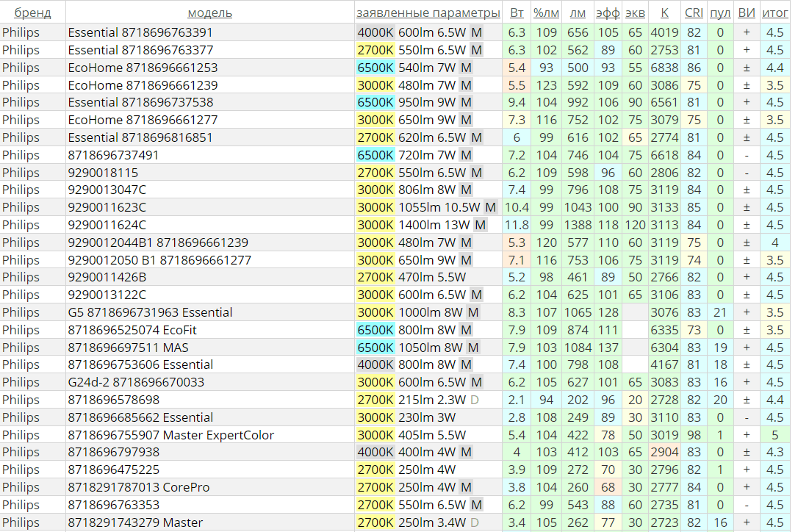
Task: Select model 9290013047C
Action: 107,190
